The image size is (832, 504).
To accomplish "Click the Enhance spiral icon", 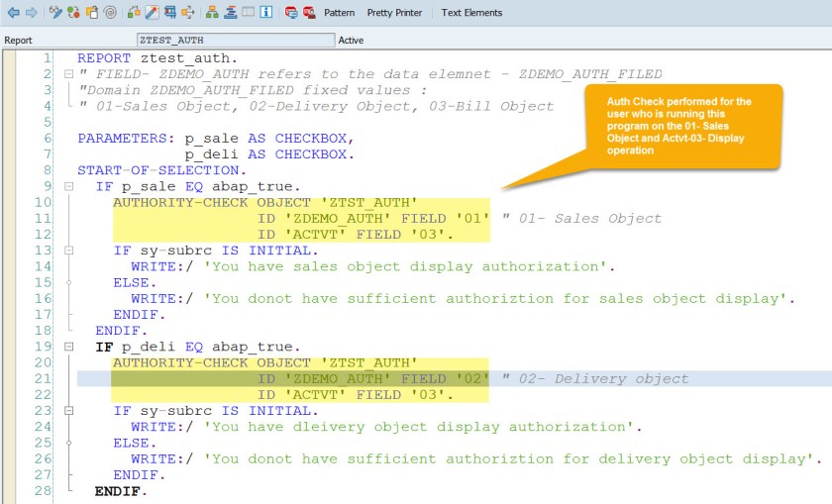I will pyautogui.click(x=110, y=13).
